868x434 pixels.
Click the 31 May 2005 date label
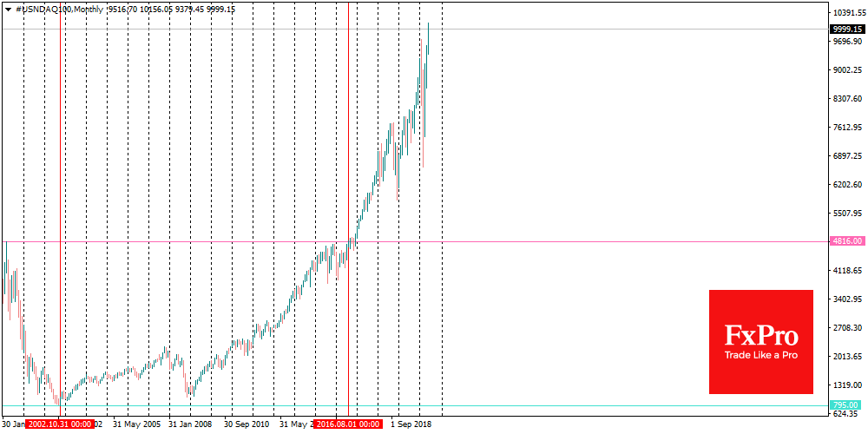pyautogui.click(x=135, y=424)
